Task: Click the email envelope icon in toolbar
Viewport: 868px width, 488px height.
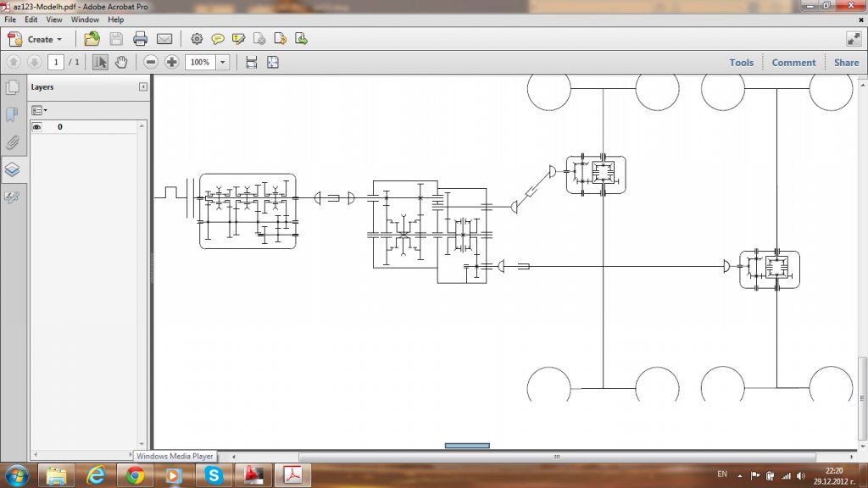Action: pyautogui.click(x=164, y=39)
